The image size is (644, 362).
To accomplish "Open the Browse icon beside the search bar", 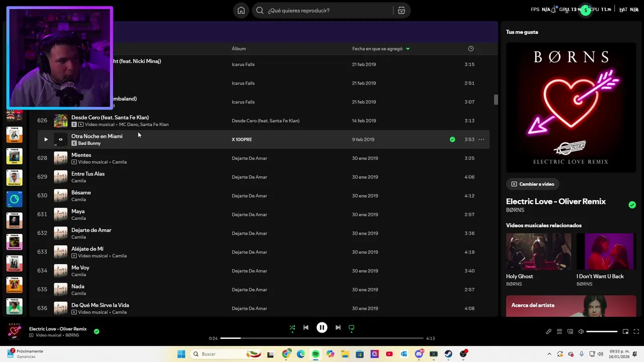I will tap(401, 11).
